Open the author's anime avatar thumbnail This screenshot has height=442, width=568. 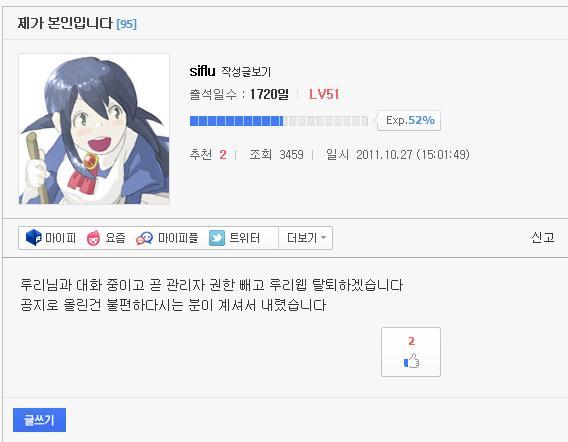(94, 129)
